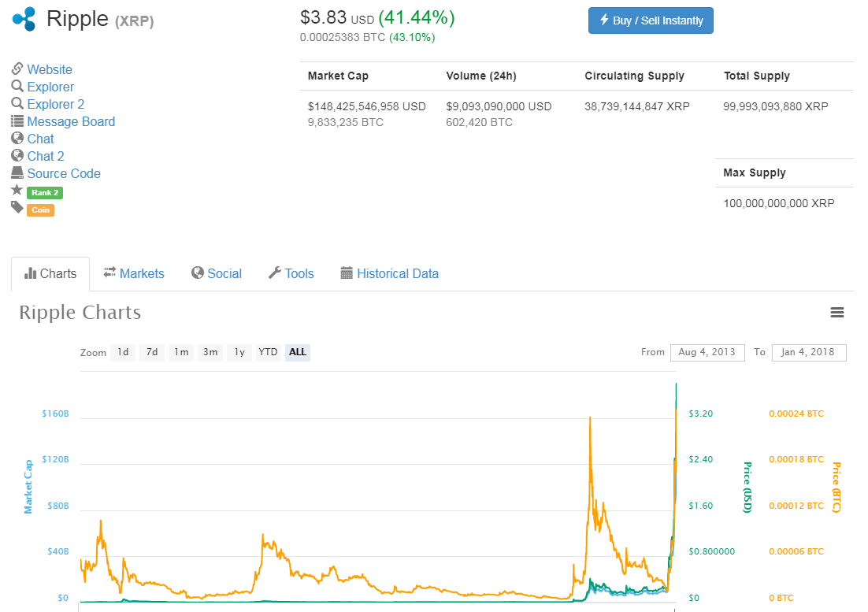This screenshot has width=868, height=612.
Task: Click the magnifier icon beside Explorer
Action: coord(17,86)
